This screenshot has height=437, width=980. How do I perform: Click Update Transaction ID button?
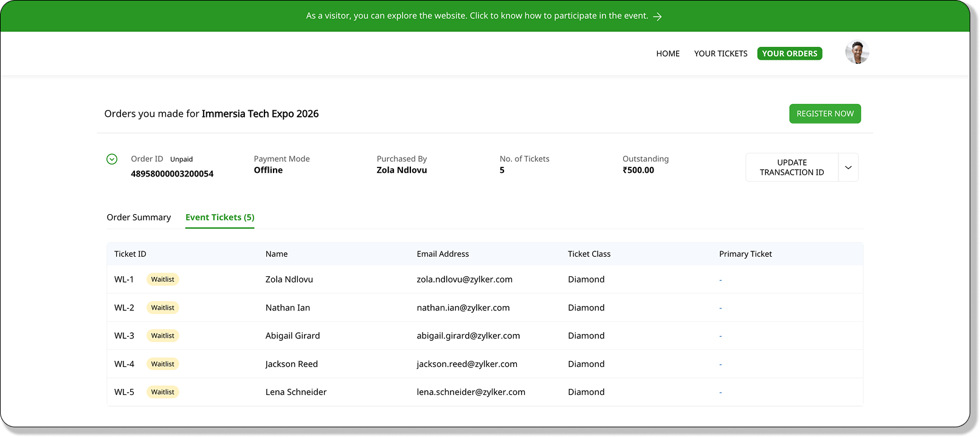coord(792,167)
